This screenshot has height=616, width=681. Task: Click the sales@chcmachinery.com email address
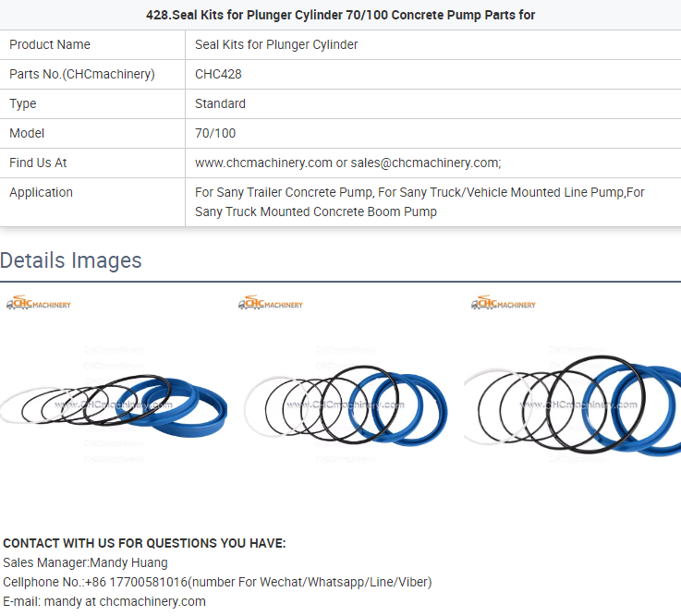424,163
